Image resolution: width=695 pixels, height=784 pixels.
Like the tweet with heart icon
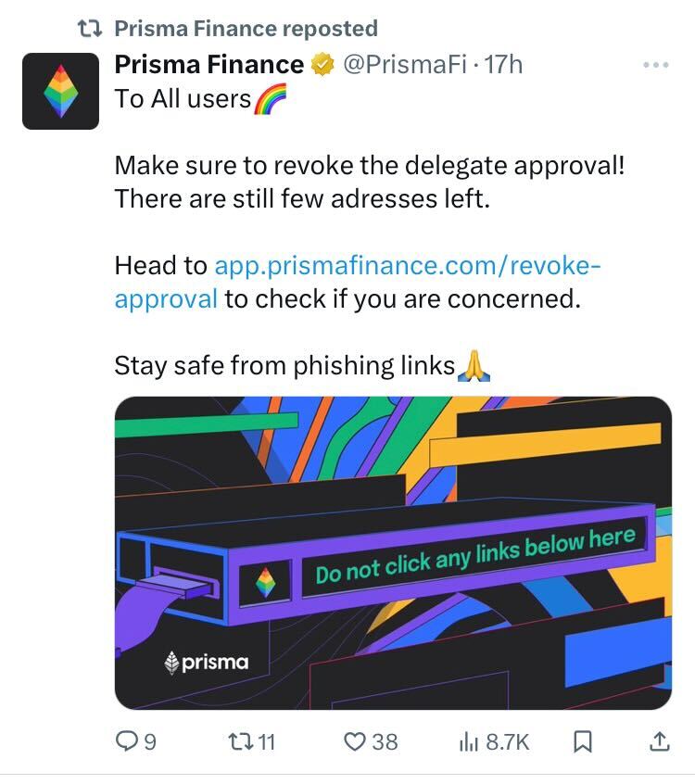355,741
